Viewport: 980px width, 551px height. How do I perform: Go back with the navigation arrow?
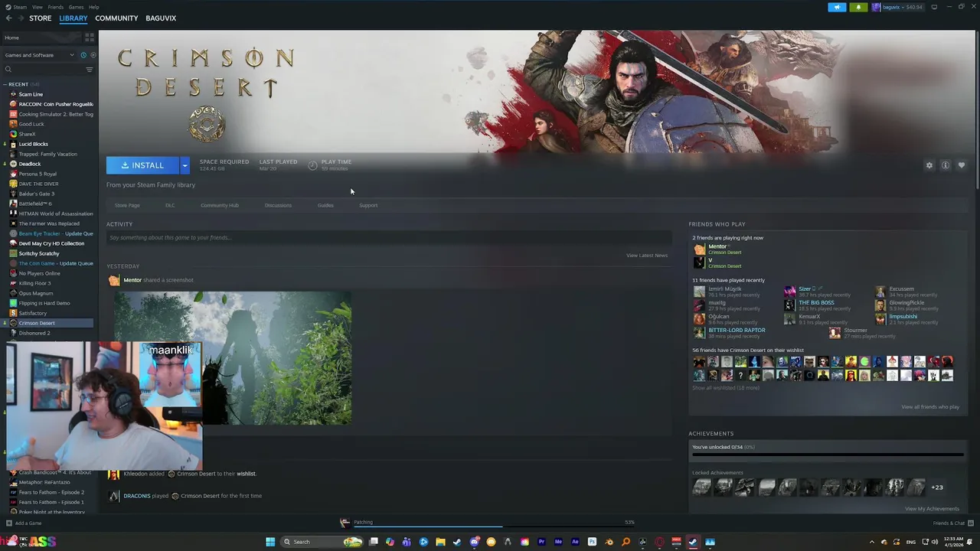coord(9,18)
